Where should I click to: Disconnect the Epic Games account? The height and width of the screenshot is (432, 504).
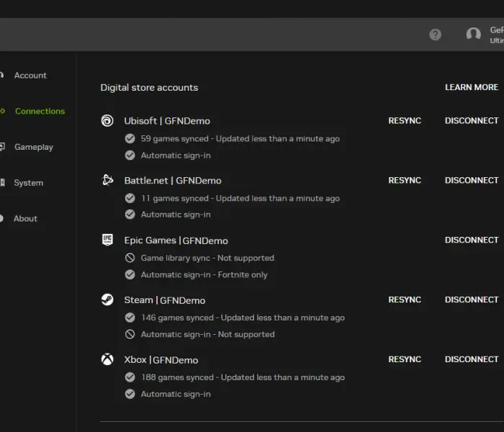tap(472, 240)
